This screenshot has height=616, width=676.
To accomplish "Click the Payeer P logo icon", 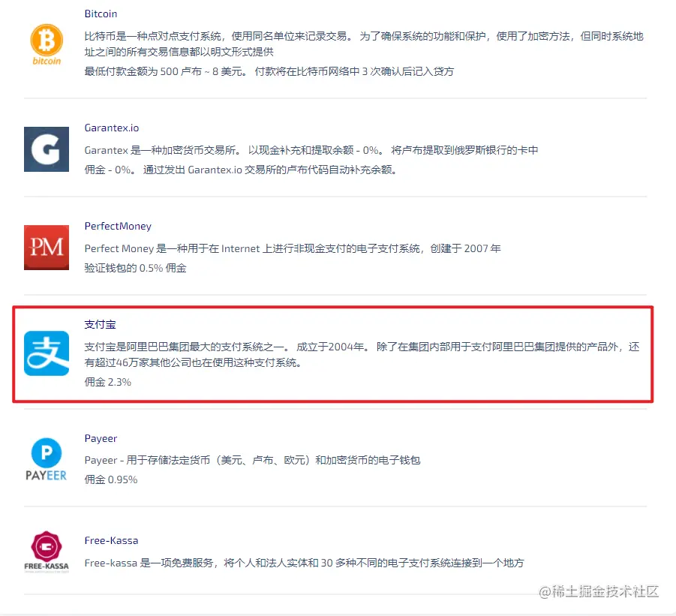I will pos(46,459).
